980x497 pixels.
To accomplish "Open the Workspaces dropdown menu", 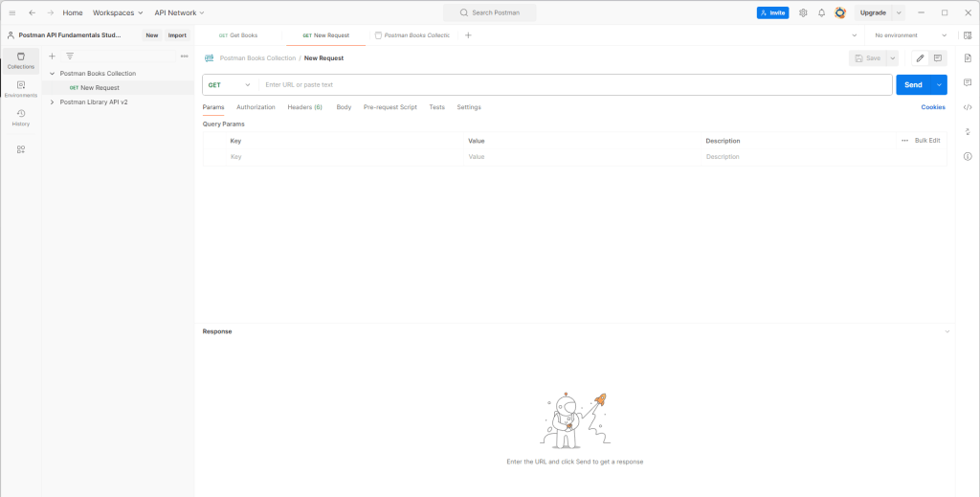I will tap(118, 12).
